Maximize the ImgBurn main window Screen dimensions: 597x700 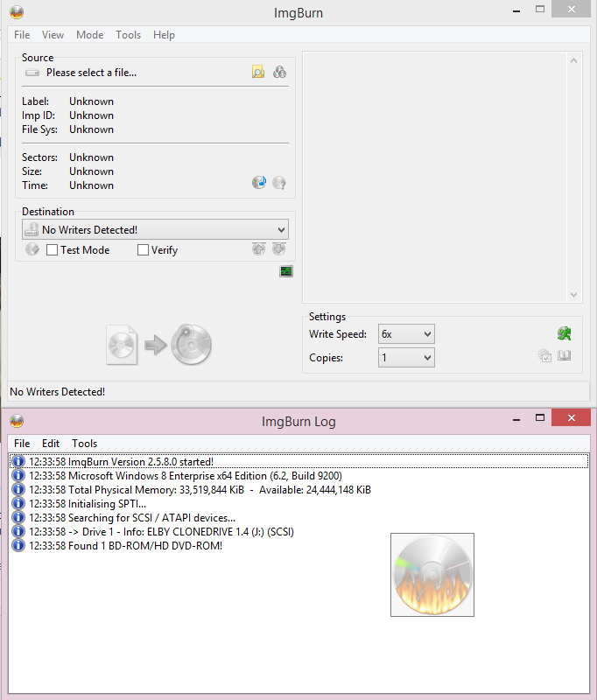(540, 9)
